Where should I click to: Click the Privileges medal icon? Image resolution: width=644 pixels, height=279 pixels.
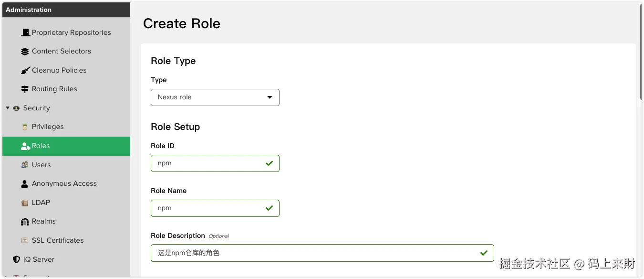coord(25,127)
